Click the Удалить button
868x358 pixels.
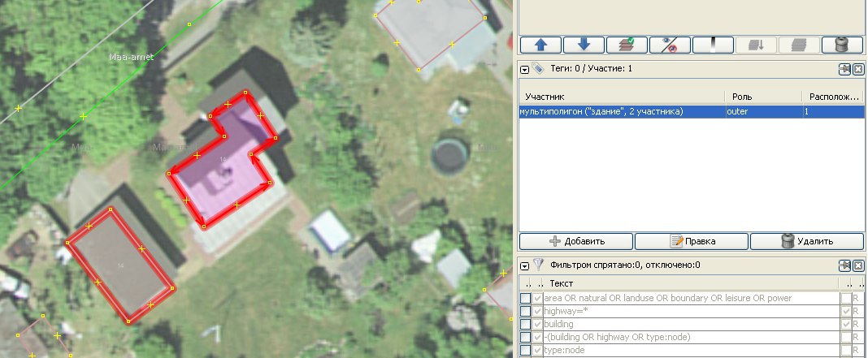click(x=806, y=241)
